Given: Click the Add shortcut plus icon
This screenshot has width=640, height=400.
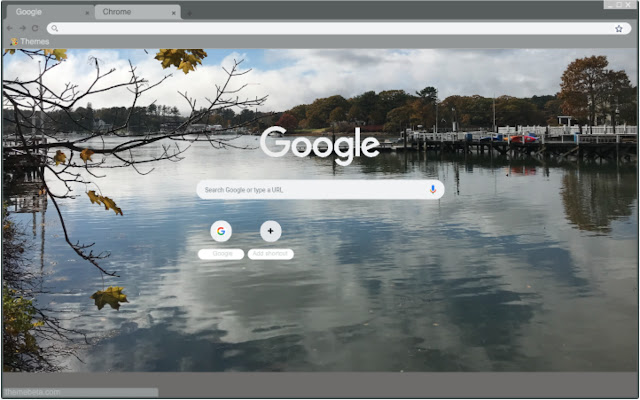Looking at the screenshot, I should point(271,231).
